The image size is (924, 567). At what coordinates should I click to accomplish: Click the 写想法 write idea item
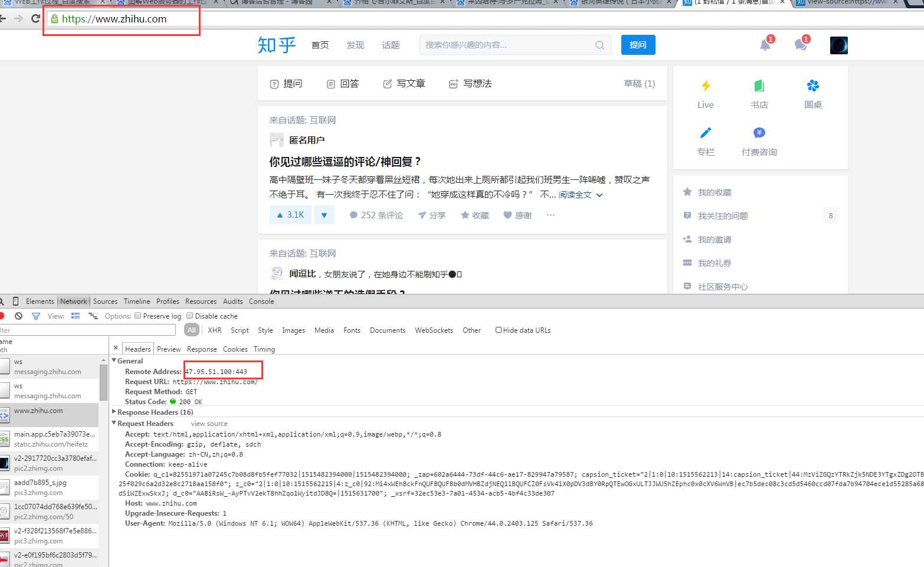470,84
